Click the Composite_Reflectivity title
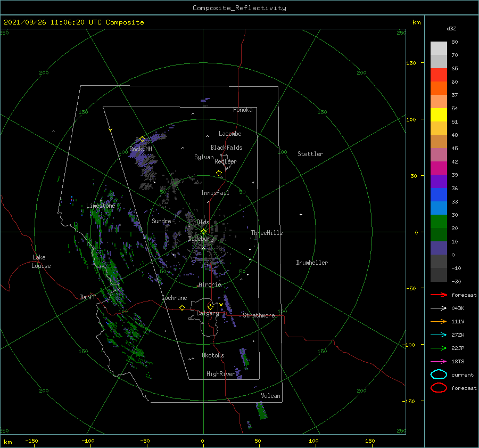Screen dimensions: 479x448 coord(239,8)
